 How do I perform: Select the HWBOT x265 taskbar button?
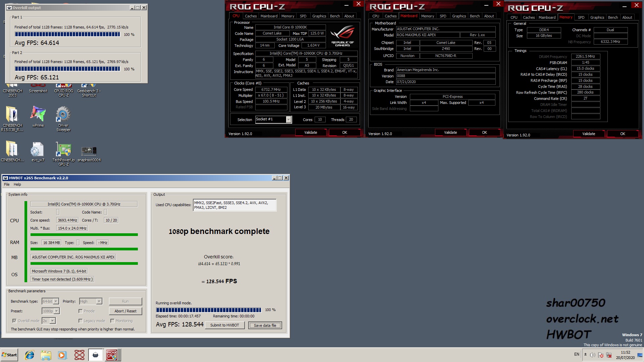click(96, 355)
